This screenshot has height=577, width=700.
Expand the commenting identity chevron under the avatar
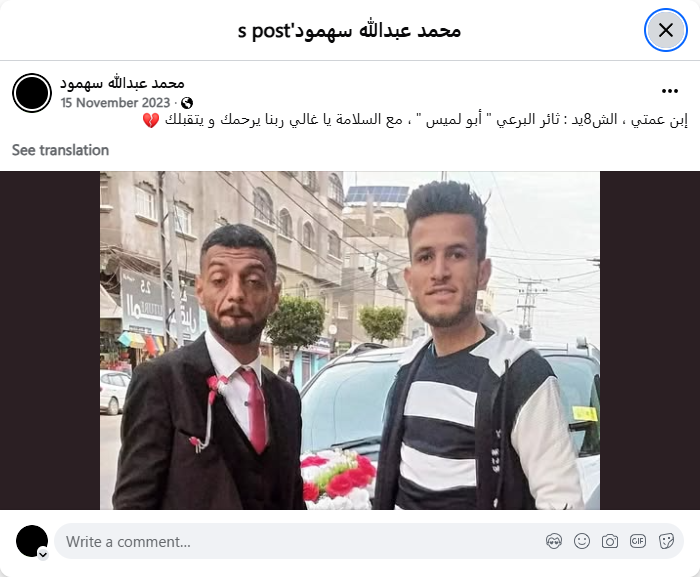pyautogui.click(x=43, y=554)
